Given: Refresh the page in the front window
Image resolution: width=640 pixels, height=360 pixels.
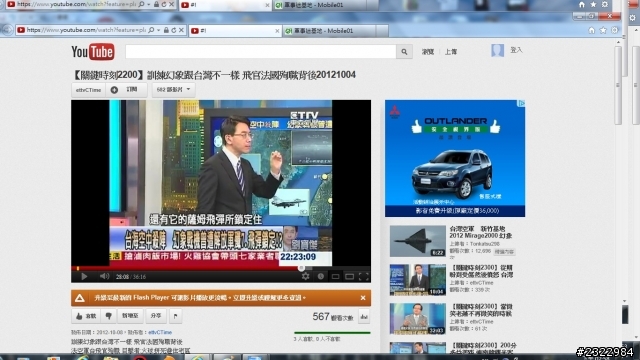Looking at the screenshot, I should pos(173,30).
